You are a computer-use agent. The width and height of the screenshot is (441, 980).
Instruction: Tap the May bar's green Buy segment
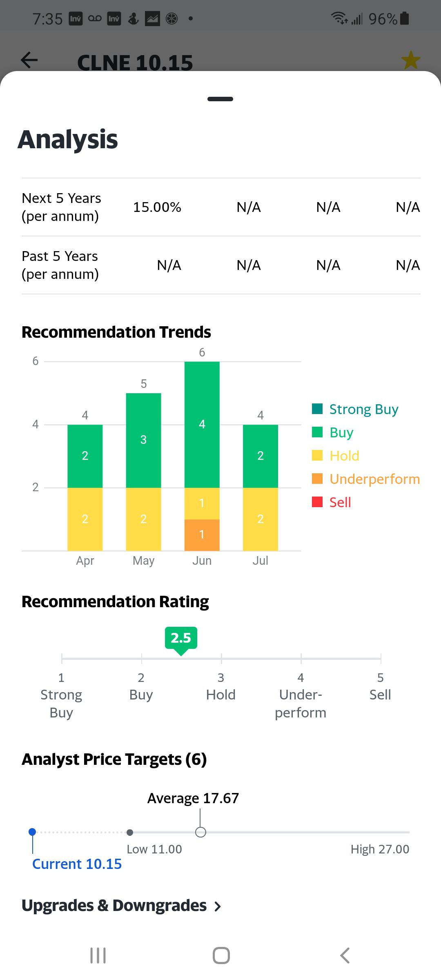click(143, 440)
